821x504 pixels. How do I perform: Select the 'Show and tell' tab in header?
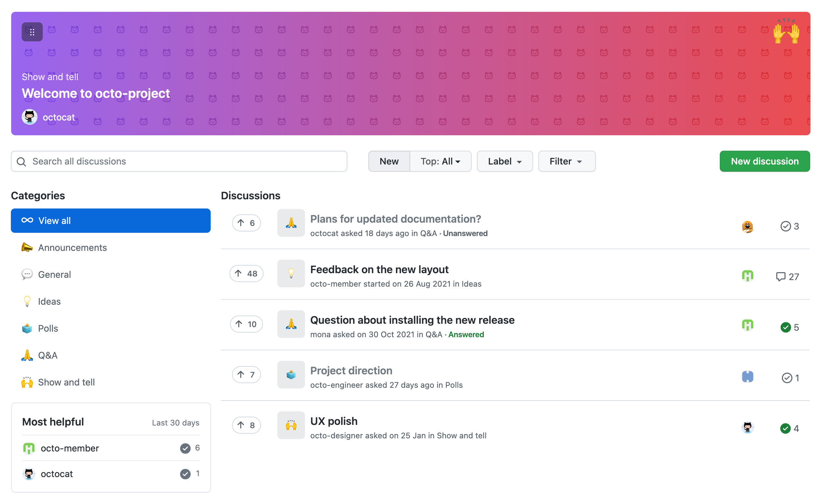[49, 77]
